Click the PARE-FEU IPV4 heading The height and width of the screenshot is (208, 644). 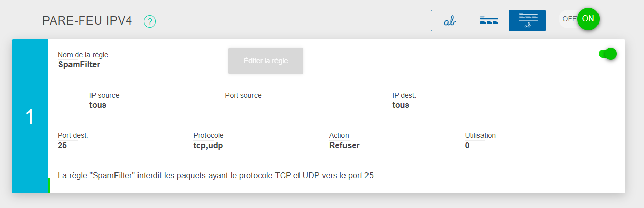tap(87, 21)
